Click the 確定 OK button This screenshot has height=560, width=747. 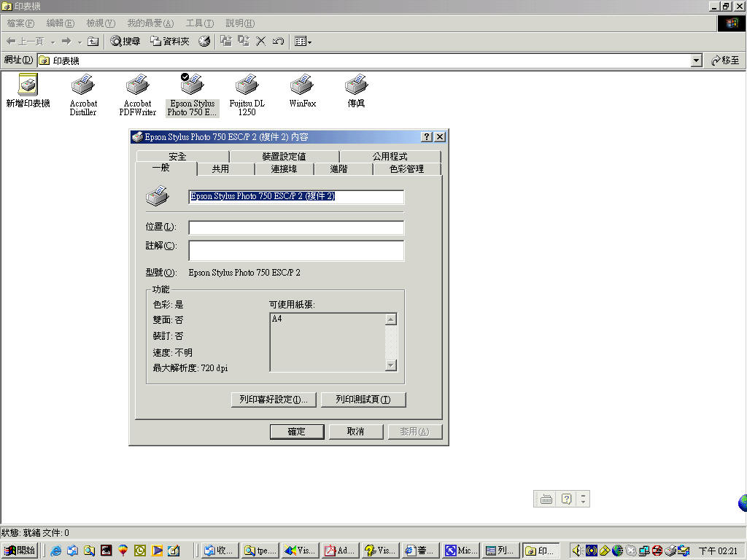click(x=297, y=432)
